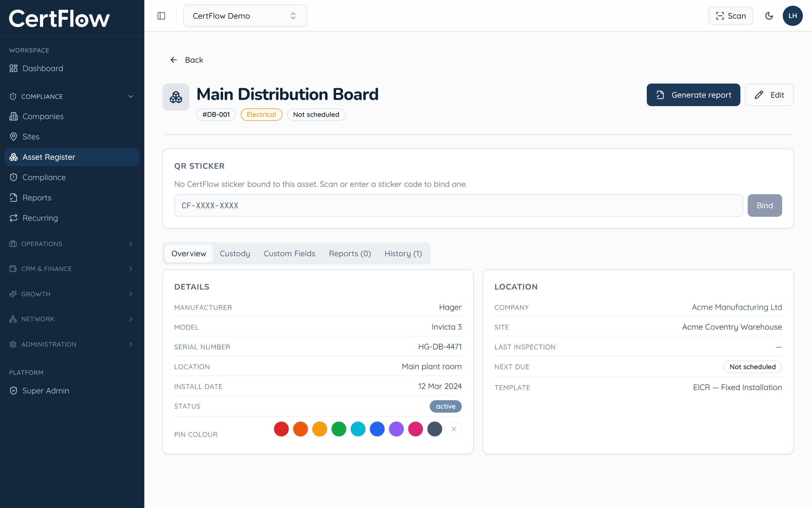Select the cyan pin colour
This screenshot has height=508, width=812.
[x=358, y=429]
